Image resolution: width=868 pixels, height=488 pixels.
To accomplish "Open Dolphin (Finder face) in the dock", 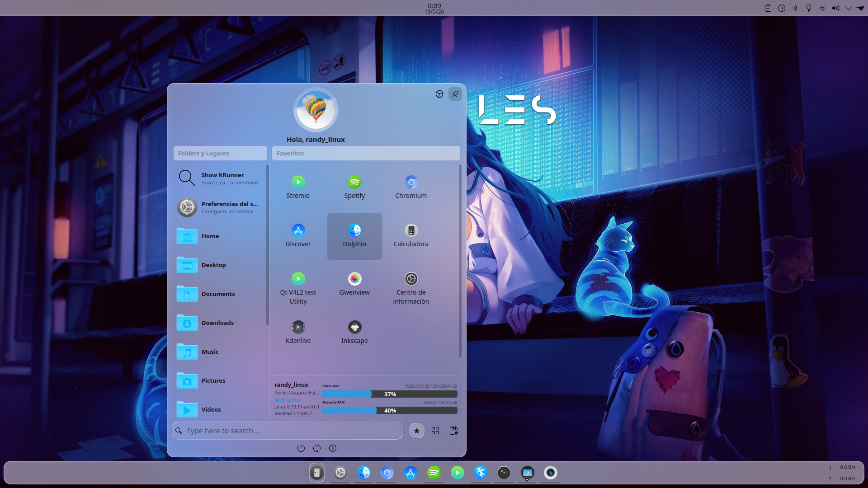I will tap(364, 473).
